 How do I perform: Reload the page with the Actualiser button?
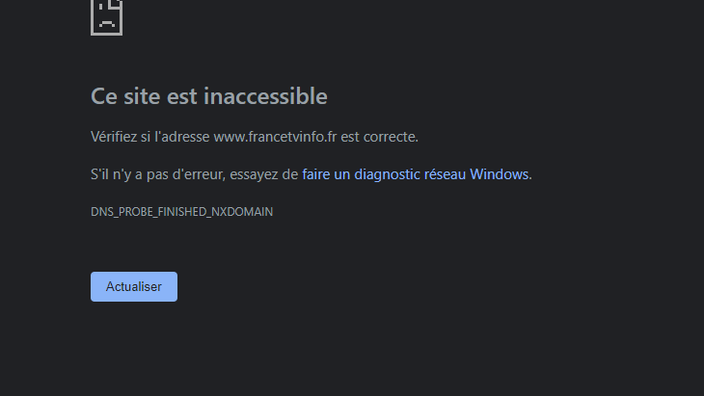134,286
